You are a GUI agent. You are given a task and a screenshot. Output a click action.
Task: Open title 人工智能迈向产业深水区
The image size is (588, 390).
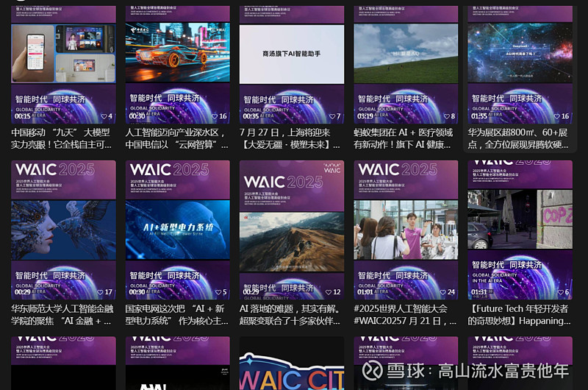click(x=176, y=138)
